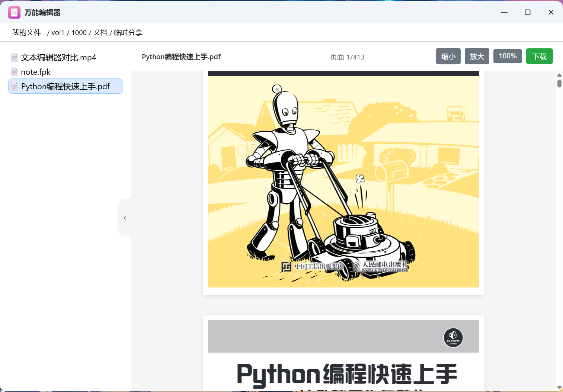Viewport: 563px width, 392px height.
Task: Navigate to 我的文件 in the breadcrumb
Action: pyautogui.click(x=26, y=32)
